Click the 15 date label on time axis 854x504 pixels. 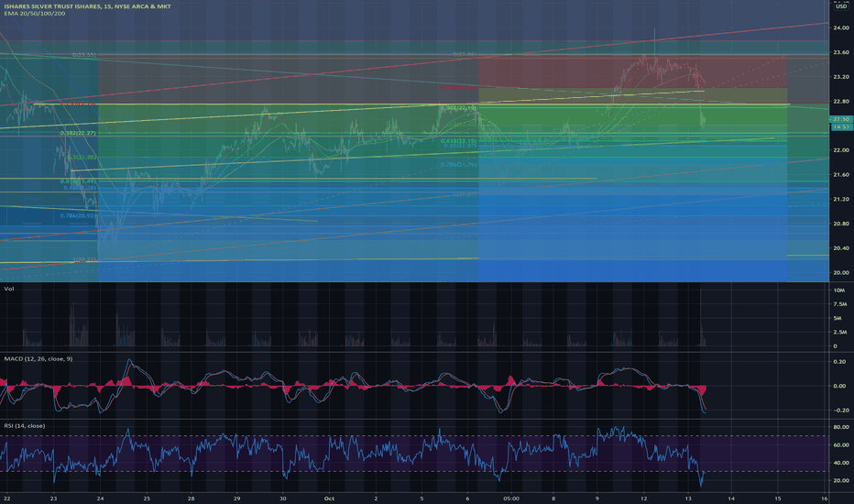(x=778, y=498)
